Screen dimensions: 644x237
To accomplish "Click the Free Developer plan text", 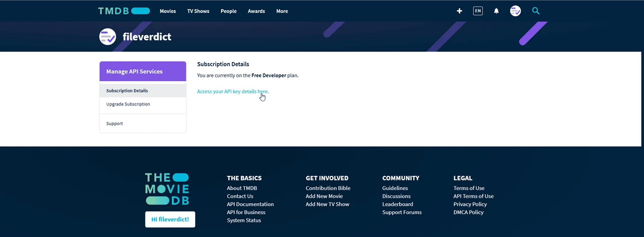I will click(x=269, y=75).
